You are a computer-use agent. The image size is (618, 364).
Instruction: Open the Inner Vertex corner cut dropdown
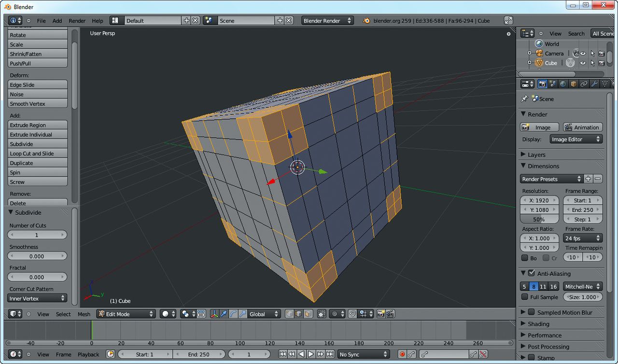point(37,298)
